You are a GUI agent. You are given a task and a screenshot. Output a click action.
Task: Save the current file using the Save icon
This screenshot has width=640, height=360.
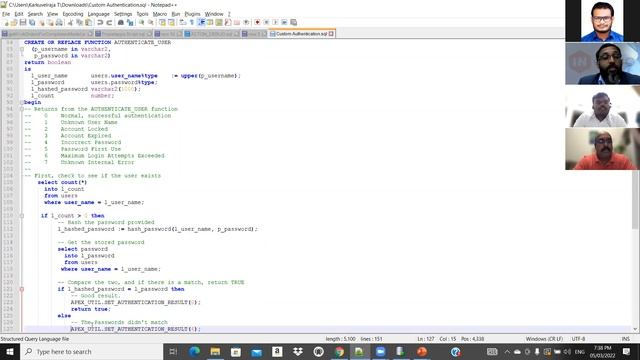click(x=23, y=22)
